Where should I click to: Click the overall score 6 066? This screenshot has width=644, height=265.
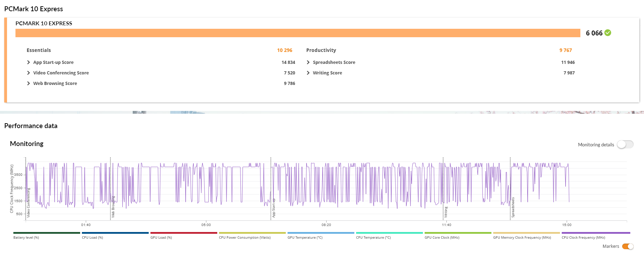coord(594,33)
